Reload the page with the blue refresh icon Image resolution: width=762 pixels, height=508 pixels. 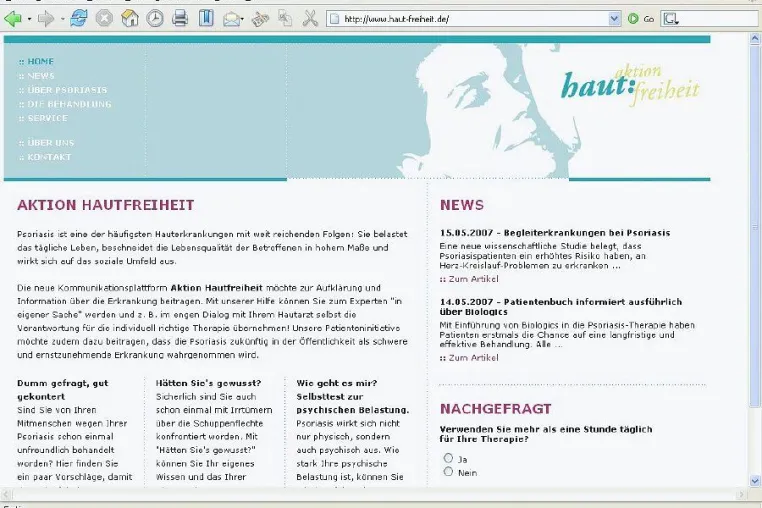tap(79, 18)
